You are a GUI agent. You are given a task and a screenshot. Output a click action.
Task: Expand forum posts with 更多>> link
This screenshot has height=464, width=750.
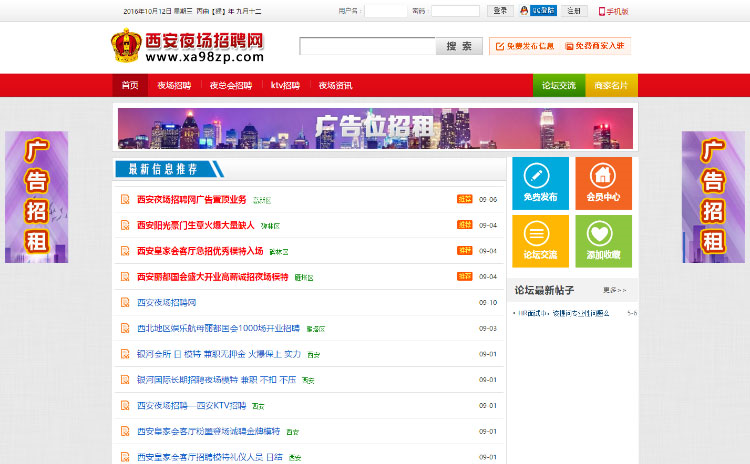pyautogui.click(x=614, y=290)
